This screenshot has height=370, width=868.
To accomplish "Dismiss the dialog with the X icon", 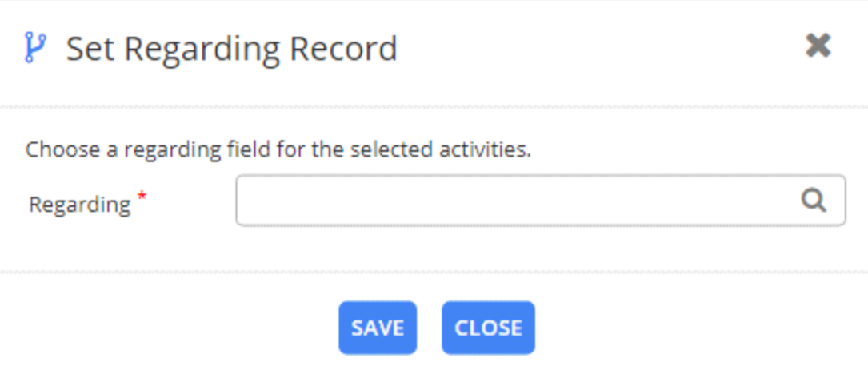I will [x=818, y=46].
